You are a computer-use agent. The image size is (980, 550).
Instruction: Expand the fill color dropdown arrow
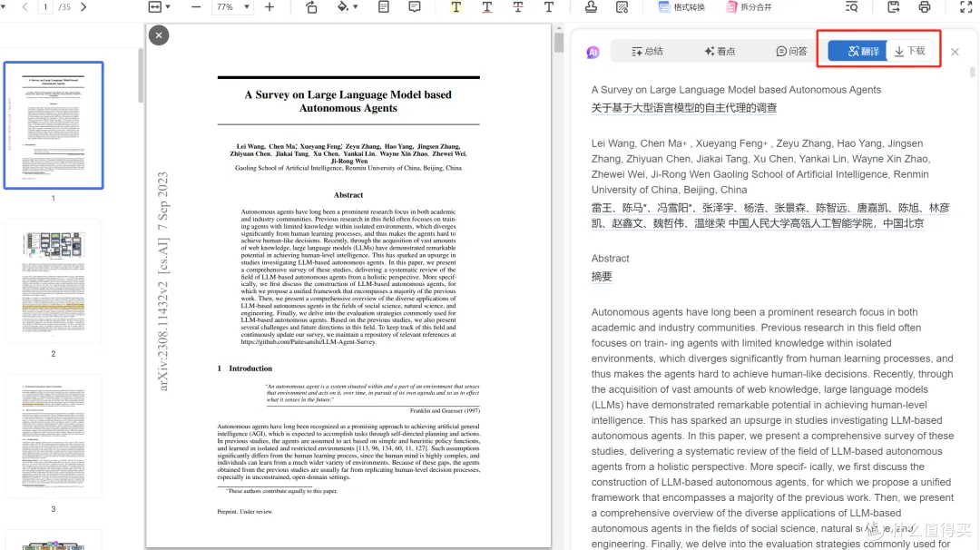click(356, 7)
